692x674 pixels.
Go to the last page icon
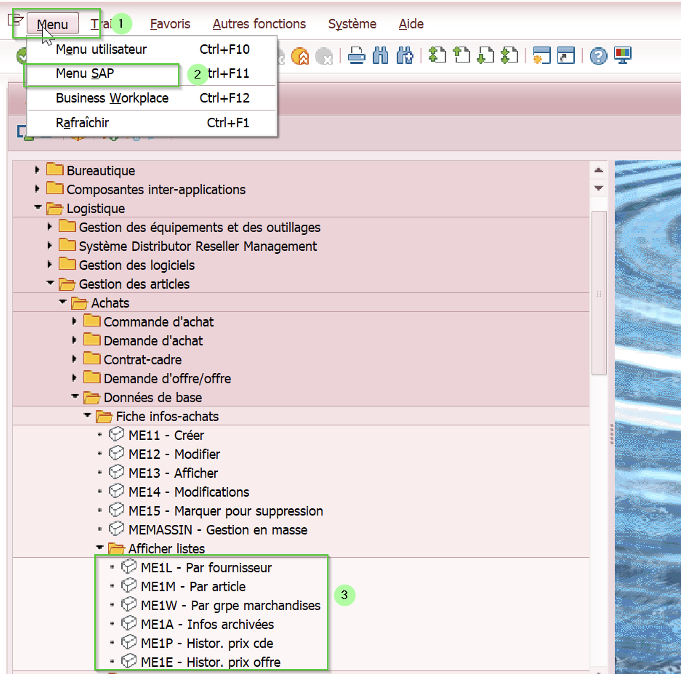509,56
